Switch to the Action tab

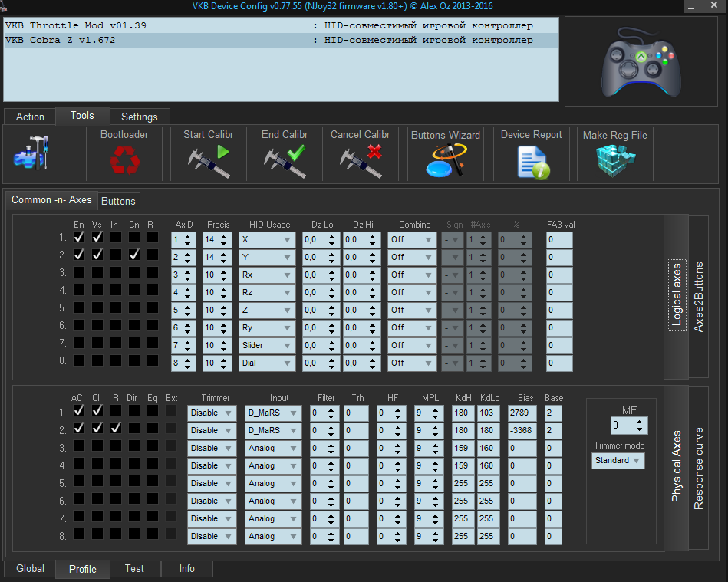[x=30, y=117]
